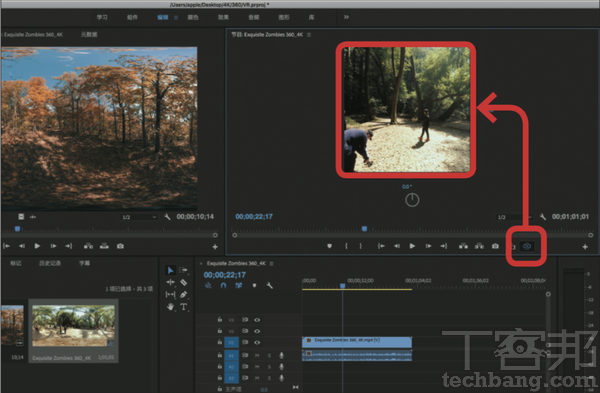Open Program monitor settings wrench
This screenshot has height=393, width=600.
(x=543, y=217)
